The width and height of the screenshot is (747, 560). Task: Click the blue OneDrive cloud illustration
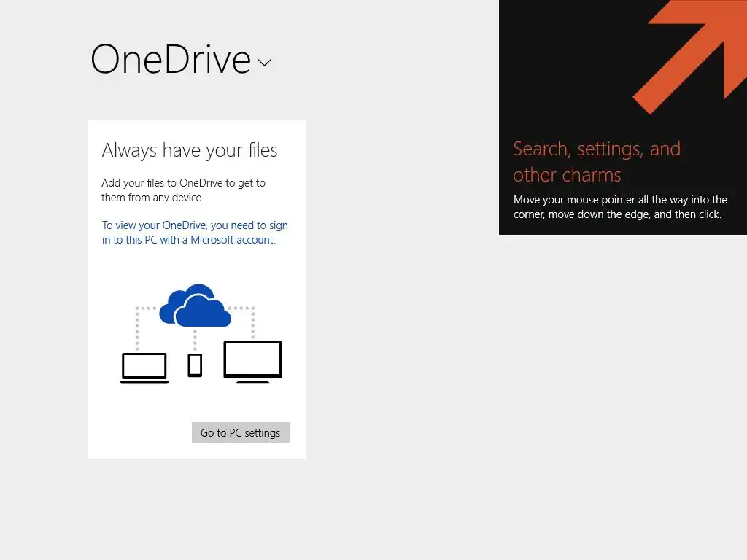195,306
